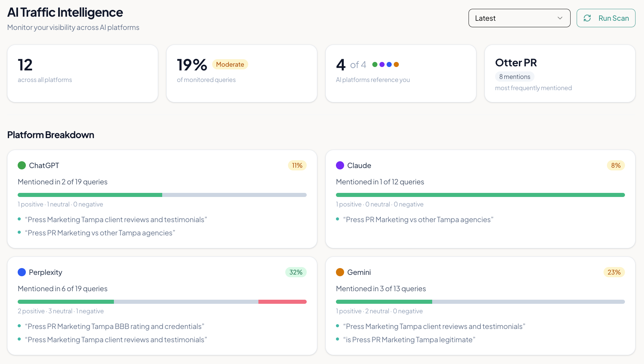Click the ChatGPT sentiment progress bar
The image size is (644, 364).
[x=162, y=195]
